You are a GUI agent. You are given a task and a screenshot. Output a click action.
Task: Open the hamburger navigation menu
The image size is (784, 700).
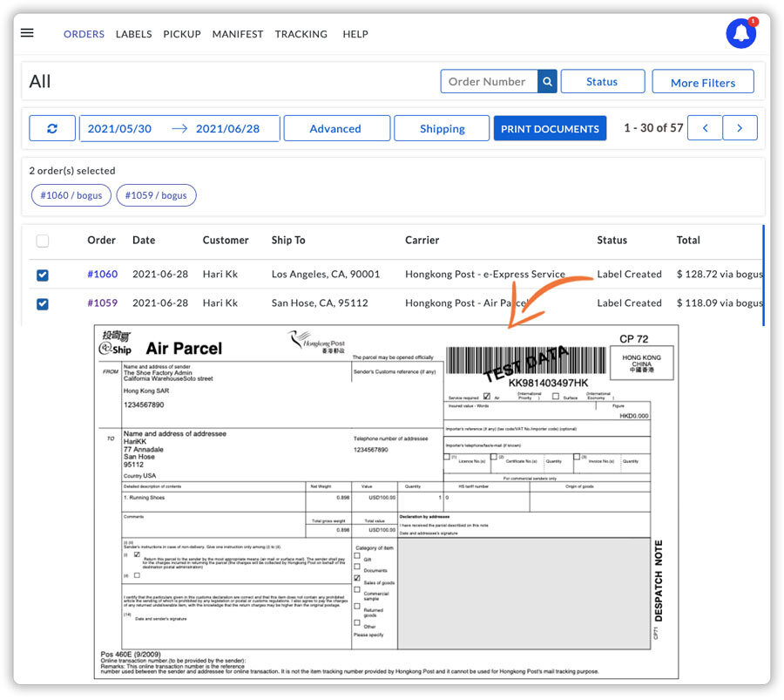click(x=27, y=33)
